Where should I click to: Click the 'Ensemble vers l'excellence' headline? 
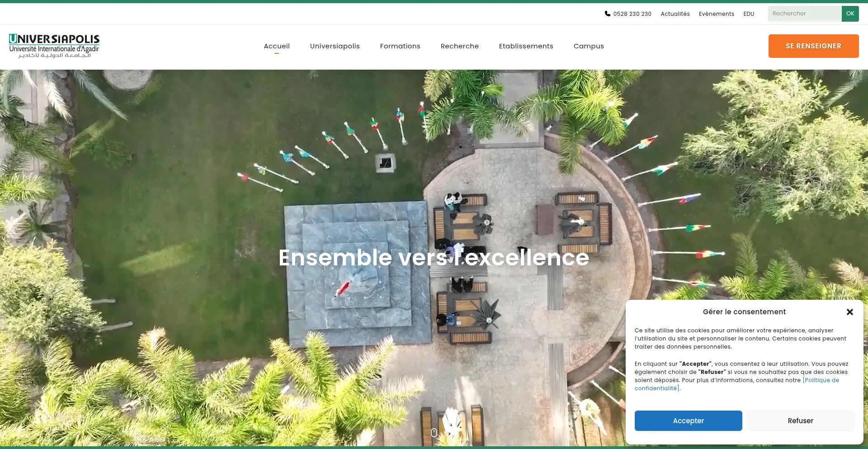click(434, 258)
